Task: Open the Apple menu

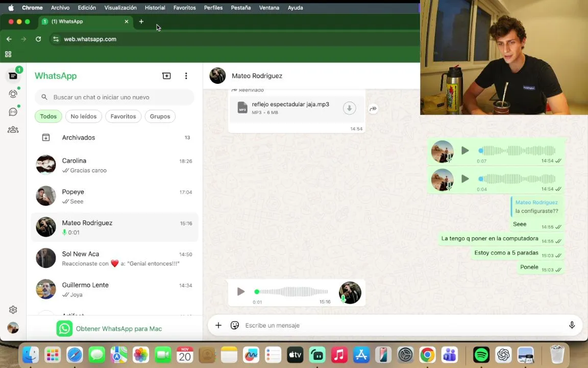Action: point(11,8)
